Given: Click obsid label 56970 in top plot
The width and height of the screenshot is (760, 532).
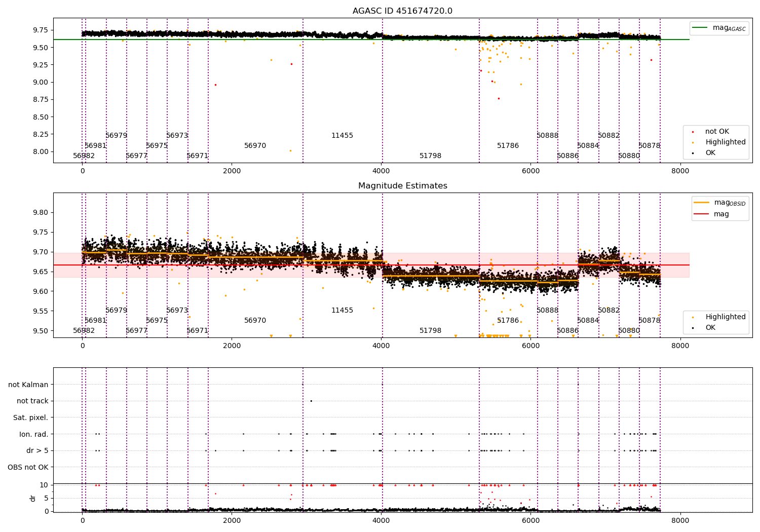Looking at the screenshot, I should [x=255, y=146].
